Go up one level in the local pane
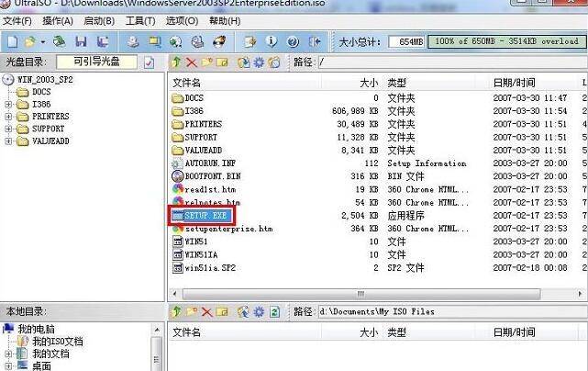Screen dimensions: 588x371 (x=176, y=311)
